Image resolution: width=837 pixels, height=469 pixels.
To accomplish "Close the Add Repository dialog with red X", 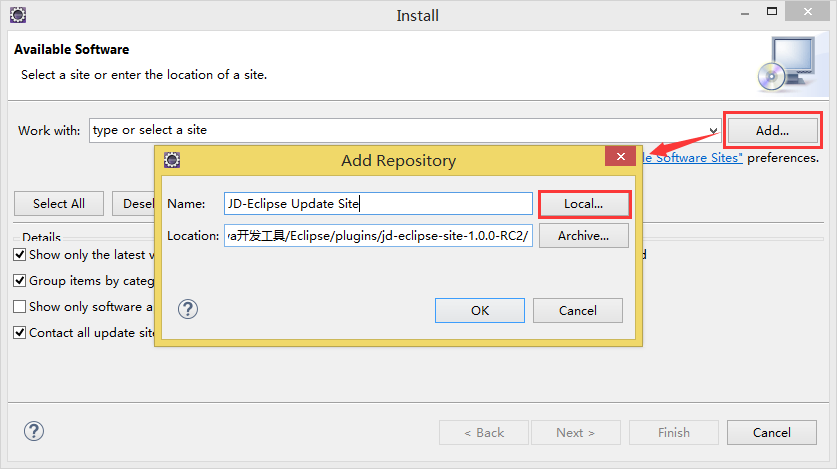I will coord(621,158).
